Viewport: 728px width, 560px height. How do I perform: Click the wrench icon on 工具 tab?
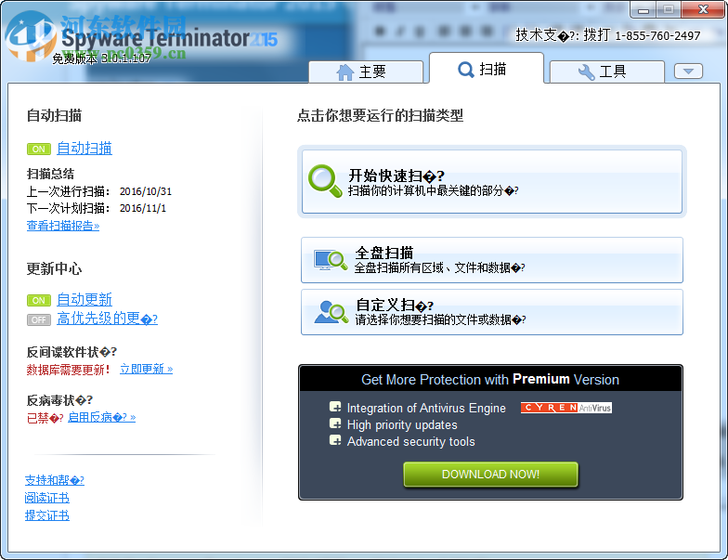pyautogui.click(x=587, y=72)
